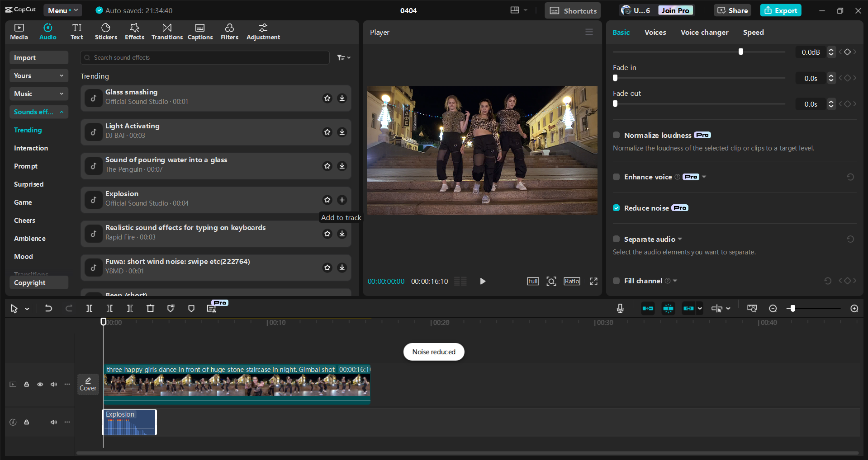Mute the Explosion audio track
868x460 pixels.
[x=54, y=422]
